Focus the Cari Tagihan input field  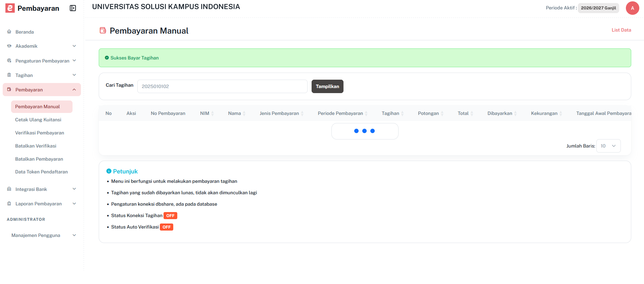[222, 86]
